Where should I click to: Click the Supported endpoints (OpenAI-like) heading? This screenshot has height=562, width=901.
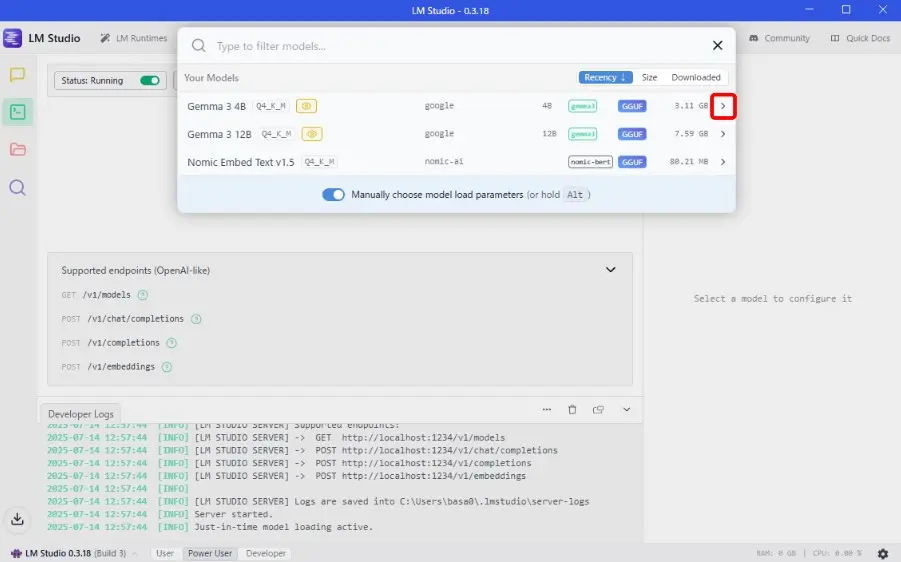[x=136, y=271]
